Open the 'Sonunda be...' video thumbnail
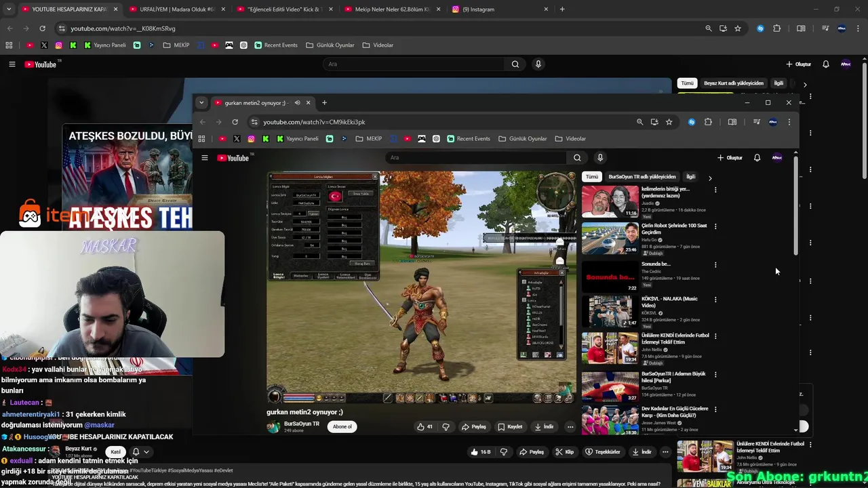 tap(610, 277)
